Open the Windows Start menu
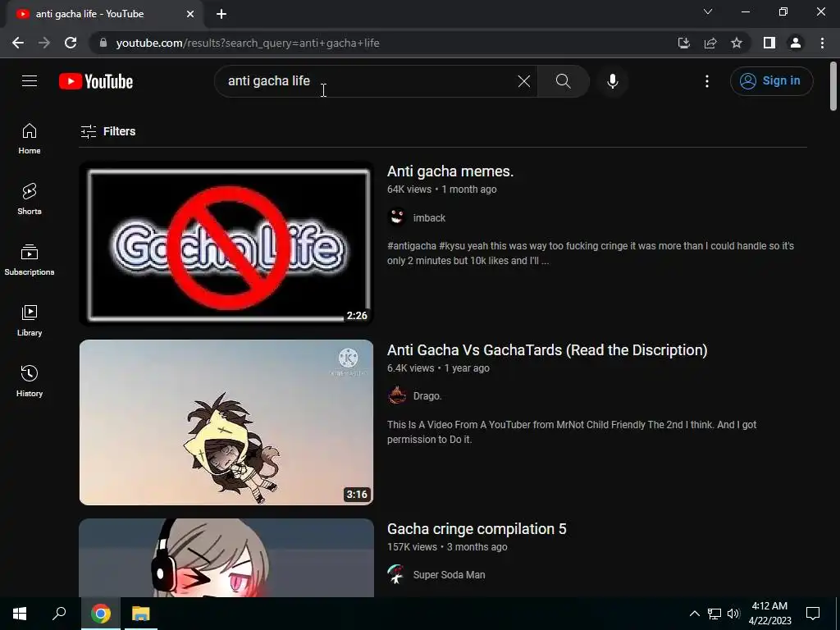Viewport: 840px width, 630px height. (x=20, y=614)
